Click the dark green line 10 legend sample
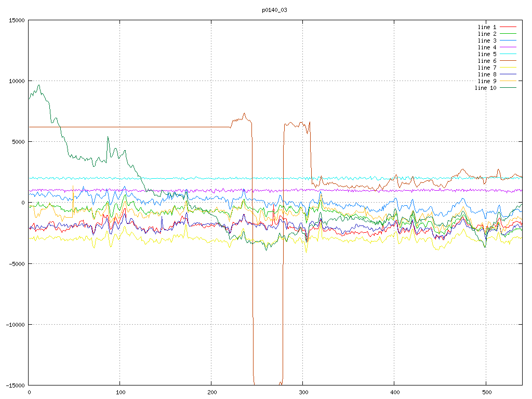The image size is (532, 399). [x=508, y=88]
